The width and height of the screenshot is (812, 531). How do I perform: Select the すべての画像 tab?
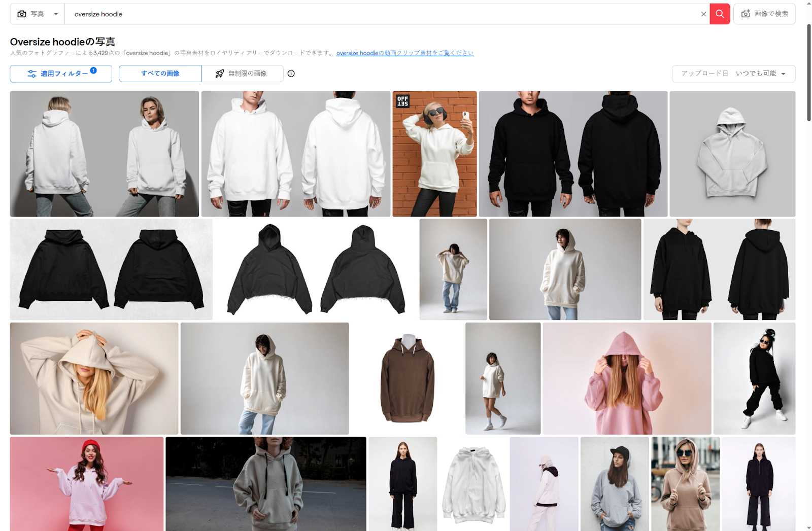(x=160, y=74)
